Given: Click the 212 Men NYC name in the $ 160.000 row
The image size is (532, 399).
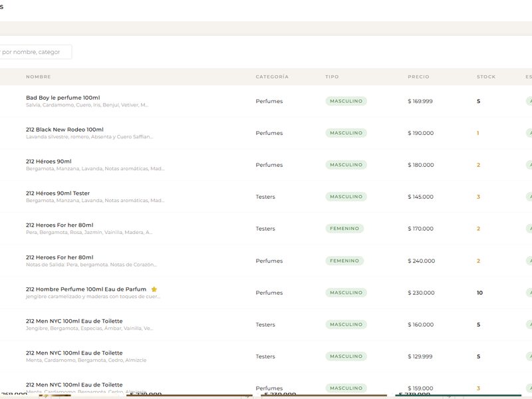Looking at the screenshot, I should [74, 321].
